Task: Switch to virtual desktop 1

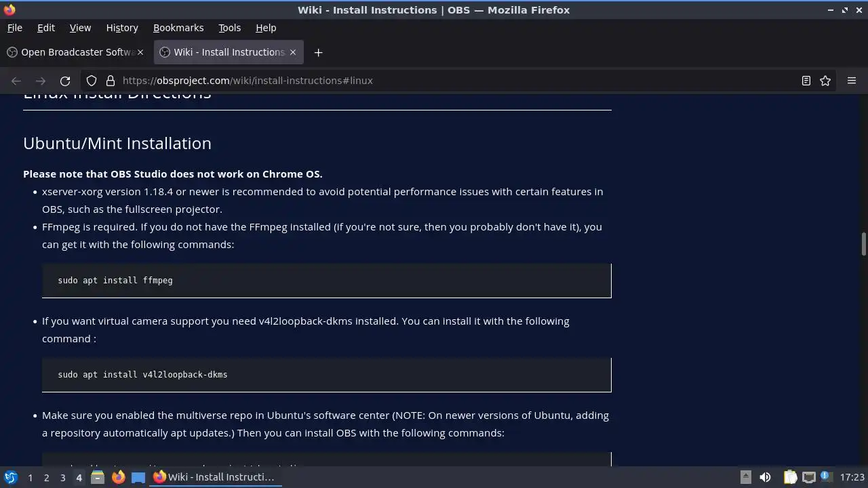Action: click(x=30, y=477)
